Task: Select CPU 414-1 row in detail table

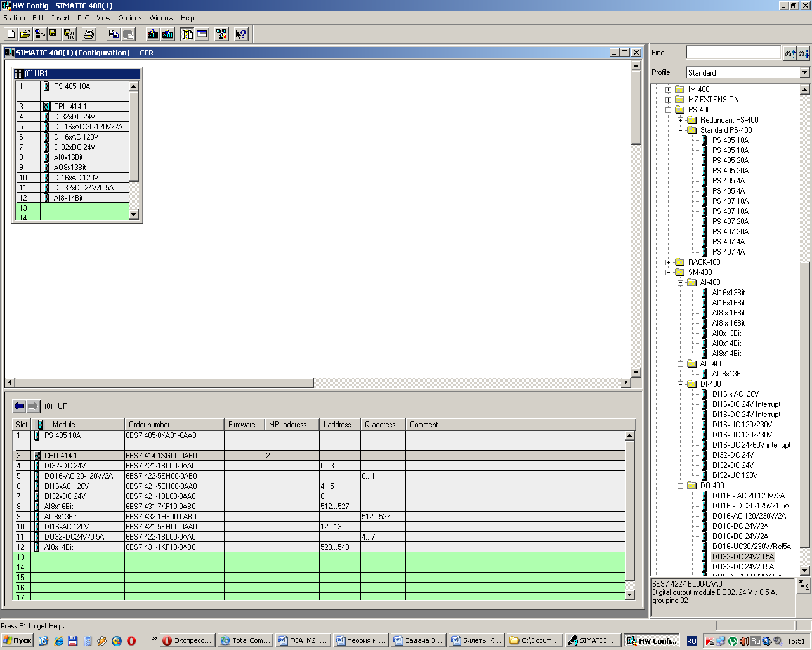Action: [320, 456]
